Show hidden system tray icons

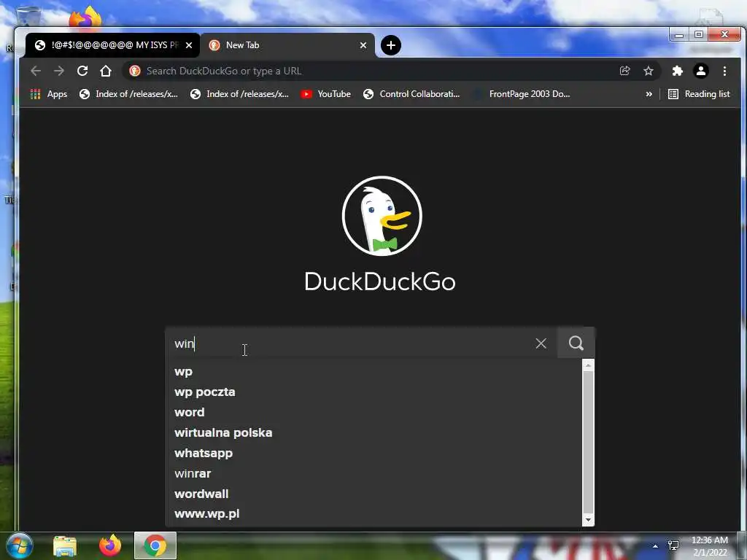(x=656, y=546)
